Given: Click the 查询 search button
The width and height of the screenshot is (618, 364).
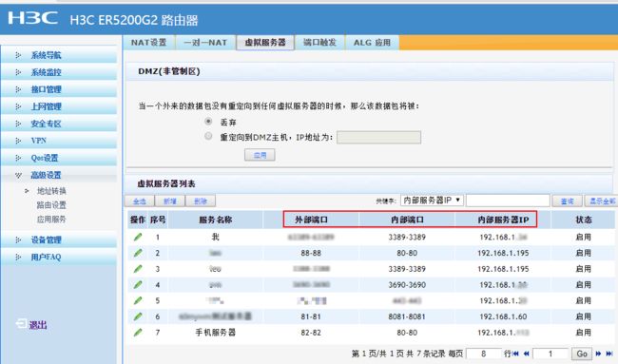Looking at the screenshot, I should click(x=568, y=201).
